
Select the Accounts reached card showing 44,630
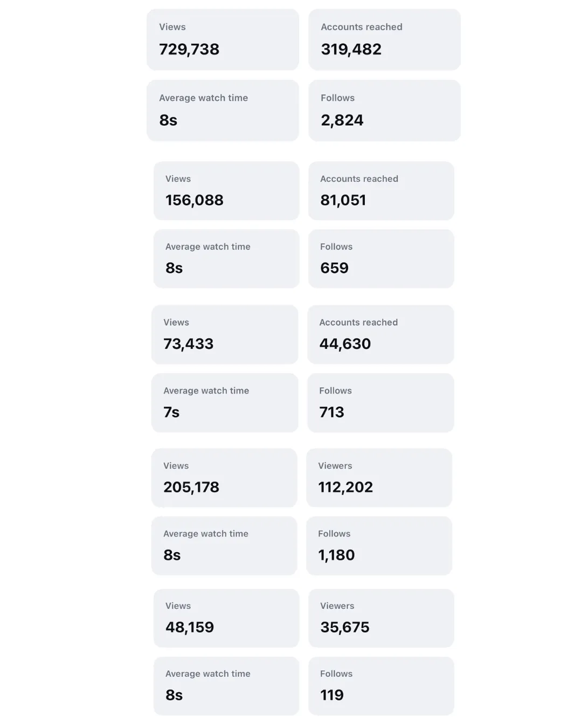click(380, 334)
